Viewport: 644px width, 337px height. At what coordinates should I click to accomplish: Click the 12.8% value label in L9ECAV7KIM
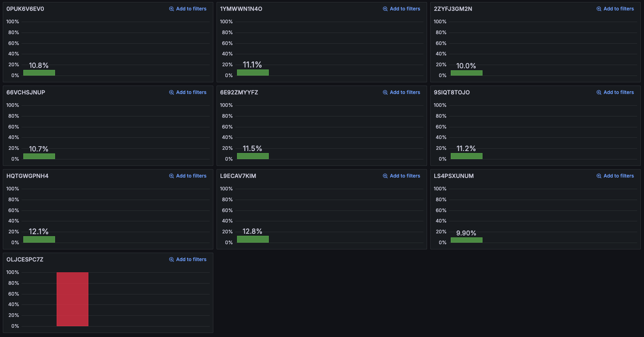pyautogui.click(x=252, y=231)
